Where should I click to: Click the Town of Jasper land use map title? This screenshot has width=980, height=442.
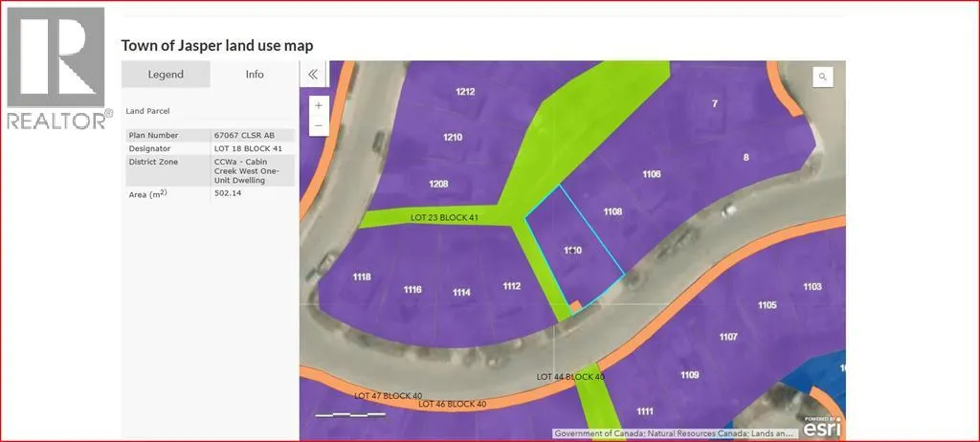click(217, 46)
